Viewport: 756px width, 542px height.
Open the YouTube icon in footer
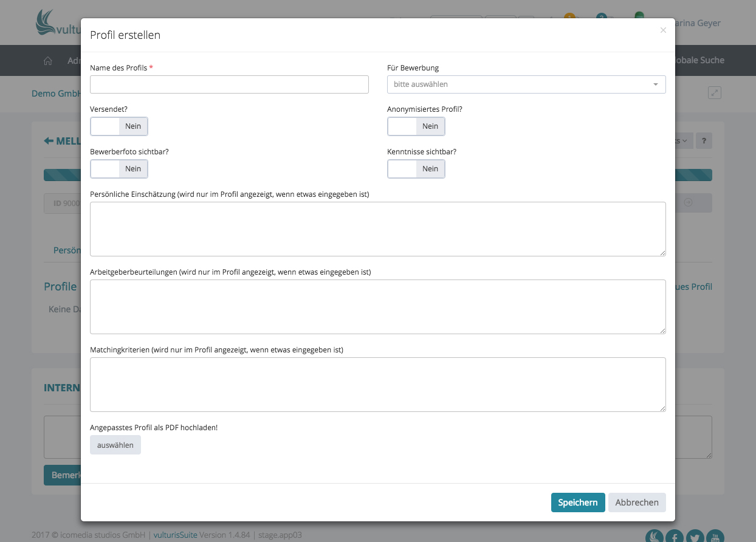715,537
